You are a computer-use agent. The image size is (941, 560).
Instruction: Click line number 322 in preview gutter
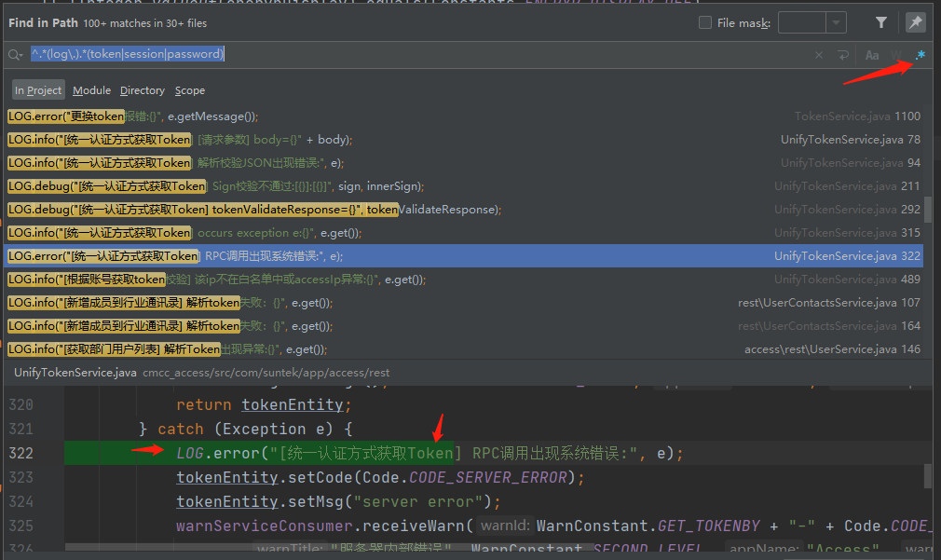pos(21,453)
